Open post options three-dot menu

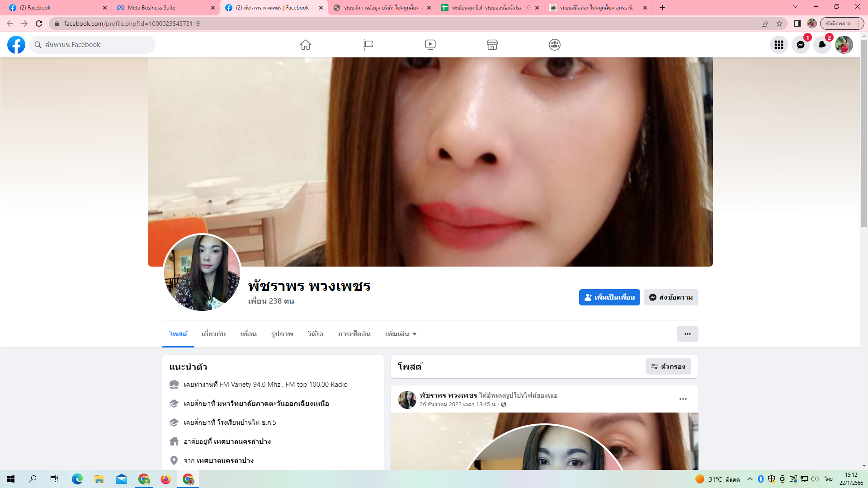(x=683, y=399)
